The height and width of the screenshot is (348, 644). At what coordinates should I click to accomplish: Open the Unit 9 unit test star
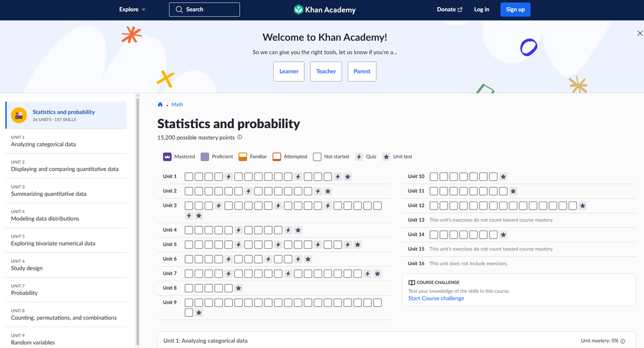[x=199, y=313]
